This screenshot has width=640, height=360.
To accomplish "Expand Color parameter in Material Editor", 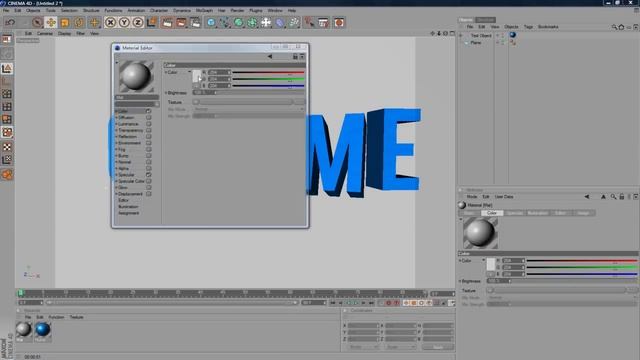I will tap(166, 72).
